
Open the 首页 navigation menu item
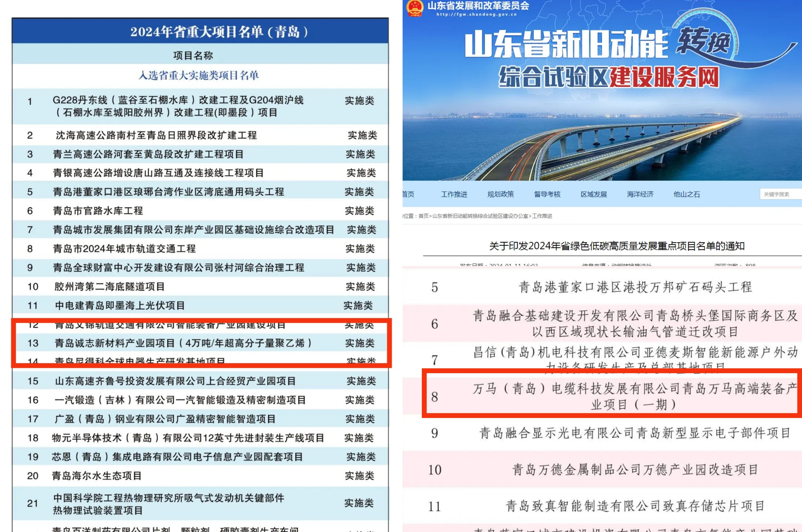409,194
